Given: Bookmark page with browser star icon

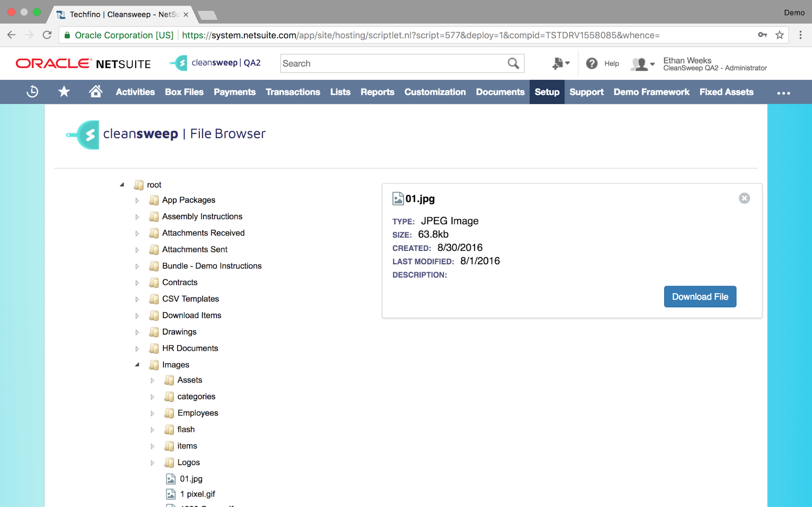Looking at the screenshot, I should [x=779, y=35].
